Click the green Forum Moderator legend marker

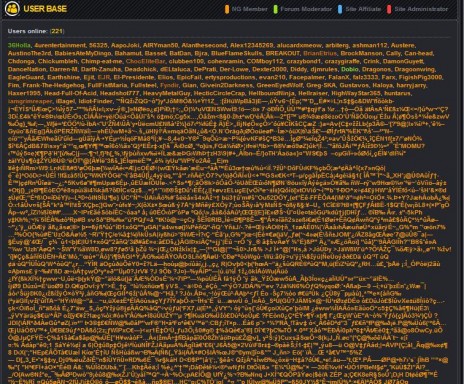click(276, 9)
